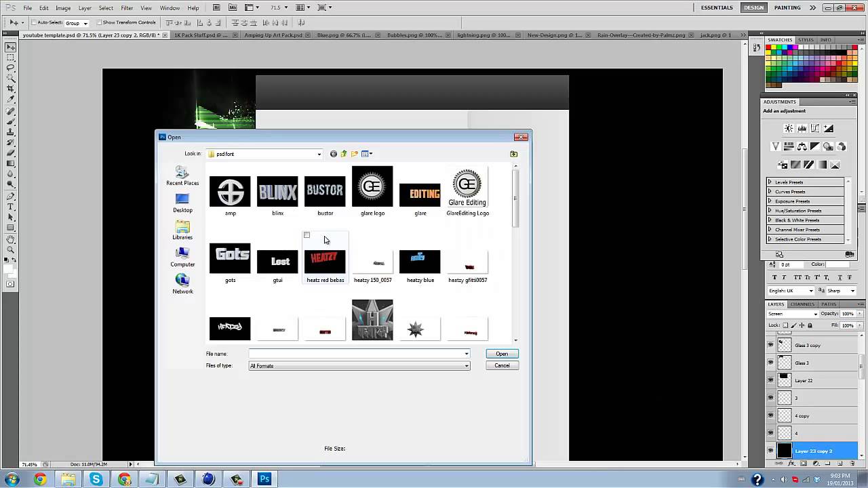
Task: Create a new layer in Layers panel
Action: click(840, 464)
